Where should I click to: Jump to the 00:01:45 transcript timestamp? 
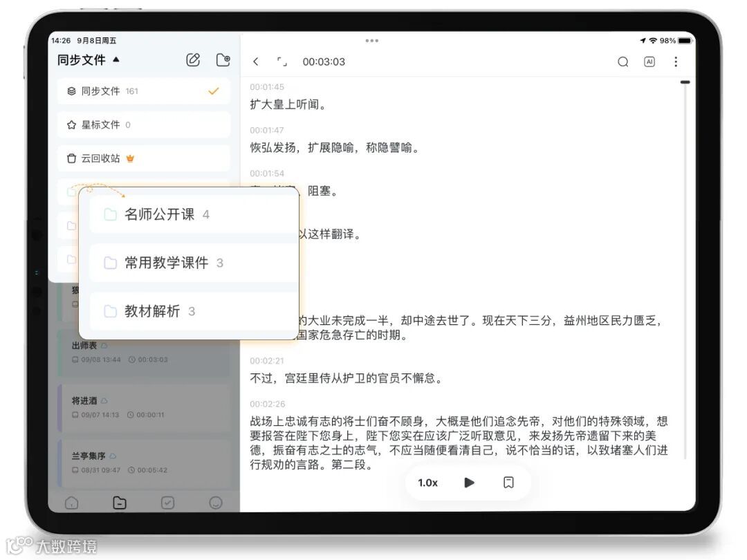[267, 87]
